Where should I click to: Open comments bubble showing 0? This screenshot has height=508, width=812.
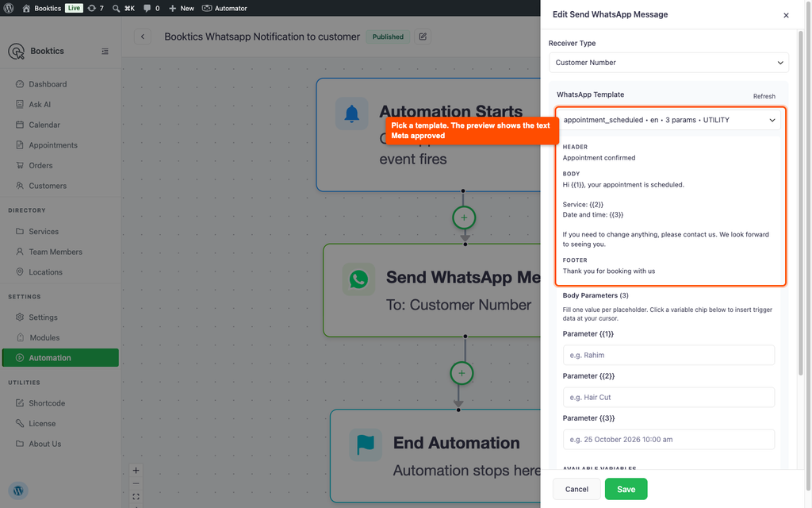pos(151,8)
